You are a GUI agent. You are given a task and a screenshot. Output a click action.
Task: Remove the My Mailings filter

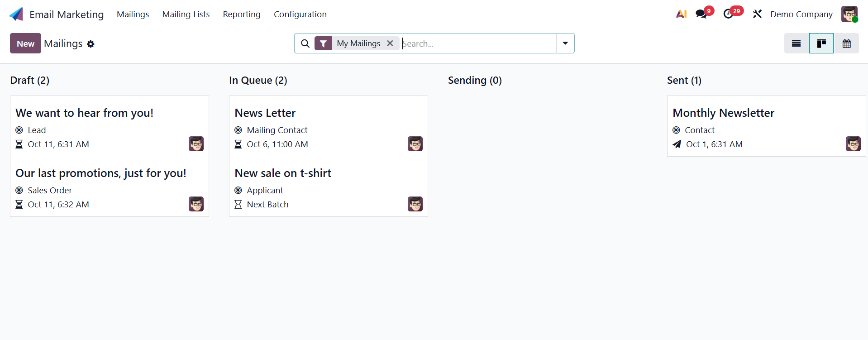click(x=390, y=43)
